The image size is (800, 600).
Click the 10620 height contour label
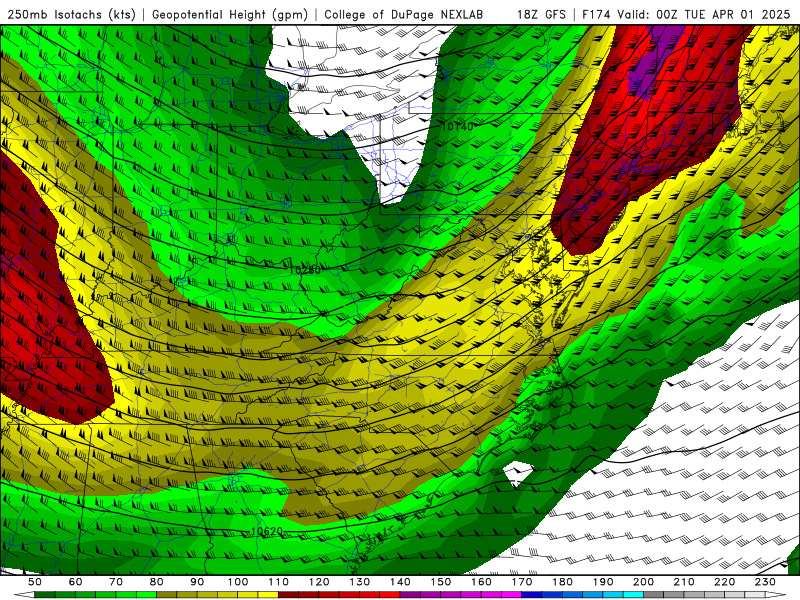pos(267,531)
